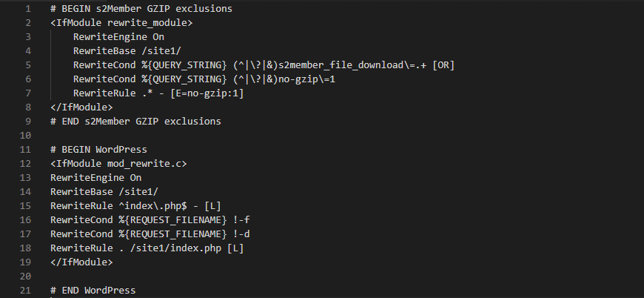Click line number 21 in the gutter
The height and width of the screenshot is (298, 644).
point(25,290)
